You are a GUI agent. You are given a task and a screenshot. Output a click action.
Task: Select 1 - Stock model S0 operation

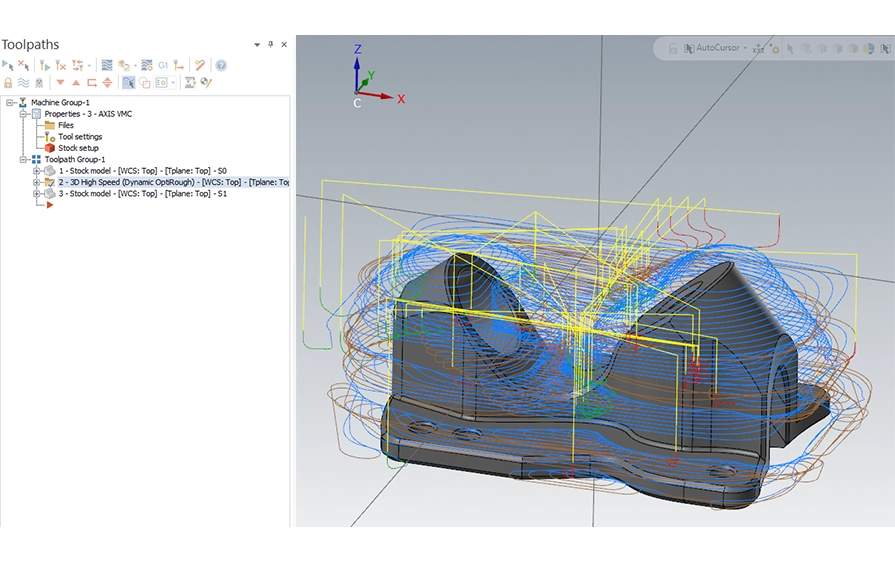(143, 171)
